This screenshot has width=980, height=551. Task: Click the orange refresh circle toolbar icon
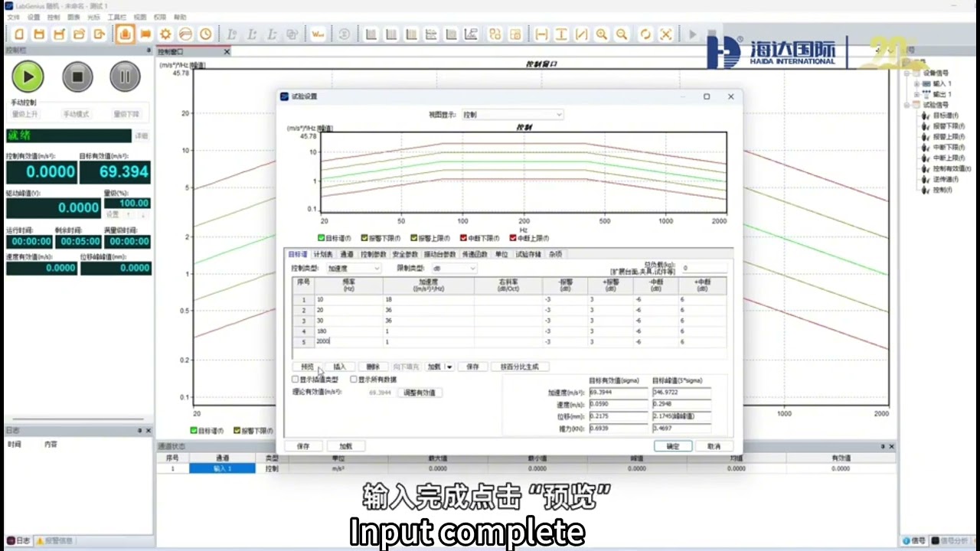click(645, 34)
